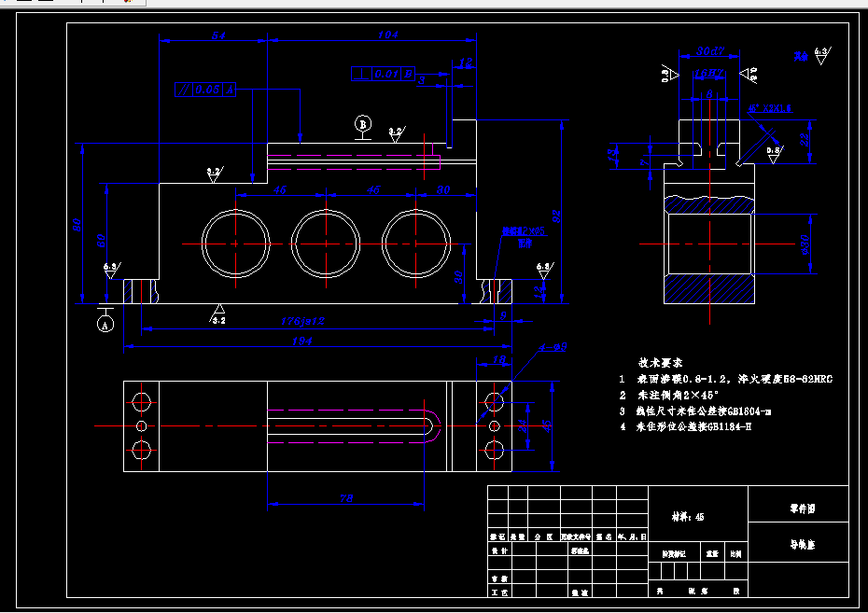Click the 0.8 roughness mark on the section view
The width and height of the screenshot is (868, 613).
tap(773, 155)
